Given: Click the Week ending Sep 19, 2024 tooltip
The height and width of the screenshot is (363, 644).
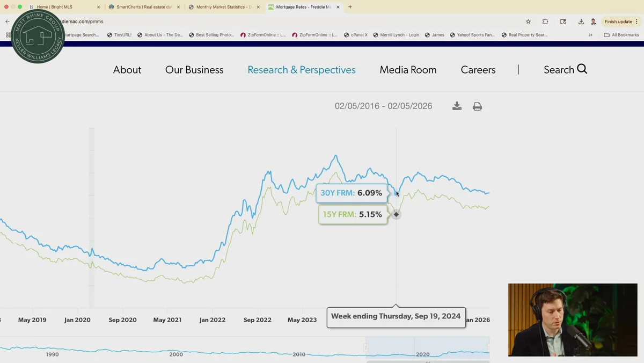Looking at the screenshot, I should pyautogui.click(x=396, y=317).
